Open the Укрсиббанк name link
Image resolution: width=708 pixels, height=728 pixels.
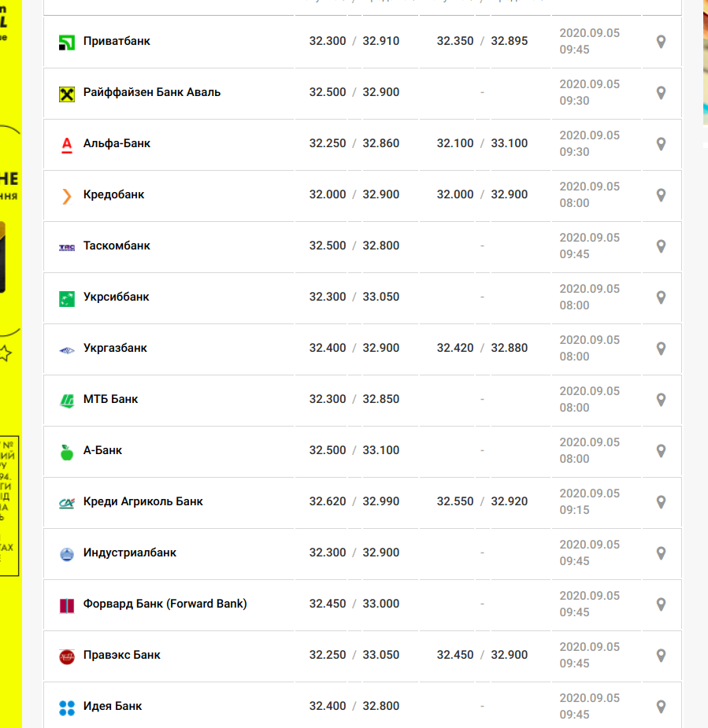(116, 297)
